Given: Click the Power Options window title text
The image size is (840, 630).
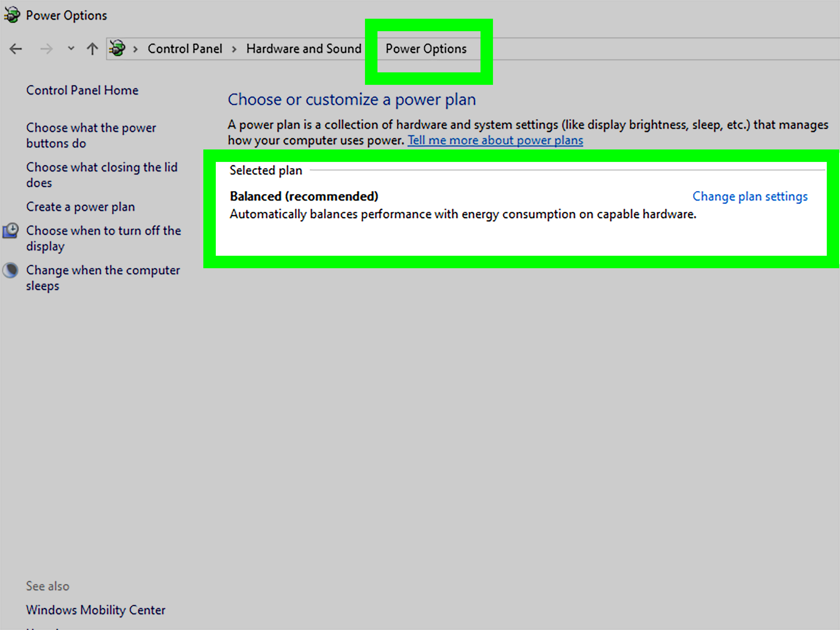Looking at the screenshot, I should point(66,15).
